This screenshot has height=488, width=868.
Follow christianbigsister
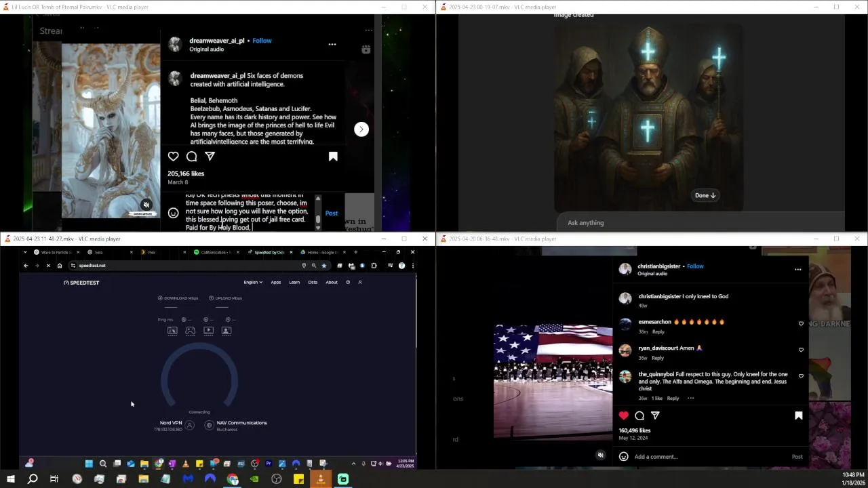[695, 266]
